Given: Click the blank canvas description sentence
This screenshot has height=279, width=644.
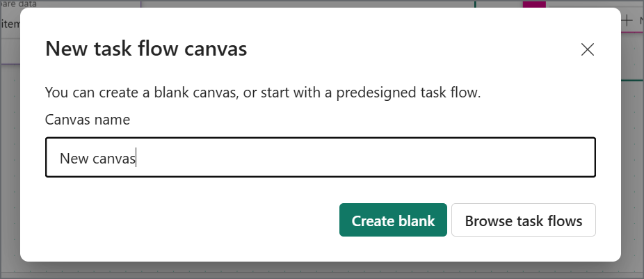Looking at the screenshot, I should pyautogui.click(x=263, y=93).
